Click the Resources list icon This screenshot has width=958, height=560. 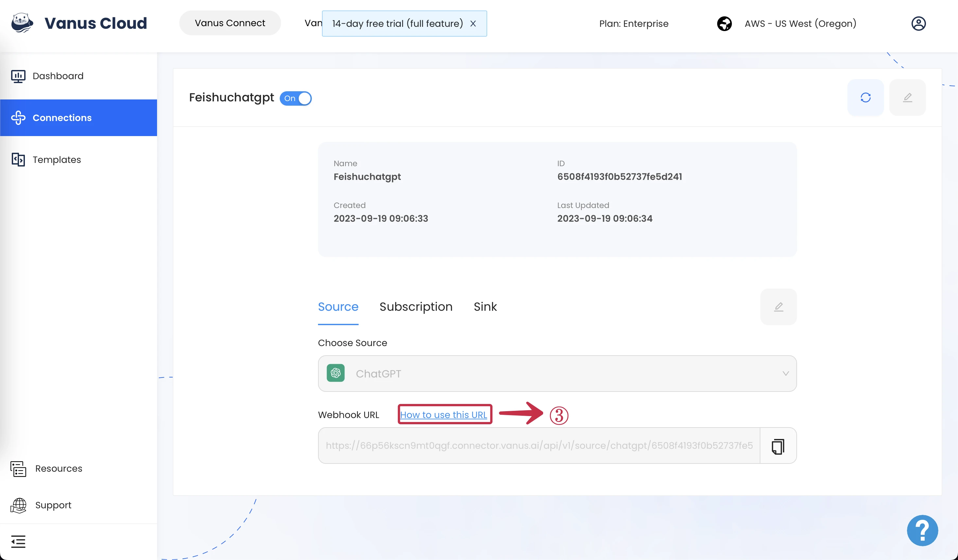pyautogui.click(x=18, y=469)
